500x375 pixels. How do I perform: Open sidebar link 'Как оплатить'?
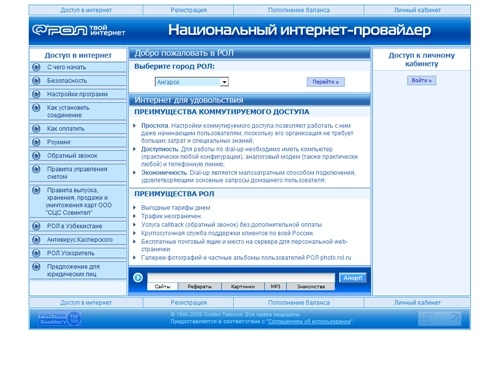click(66, 129)
